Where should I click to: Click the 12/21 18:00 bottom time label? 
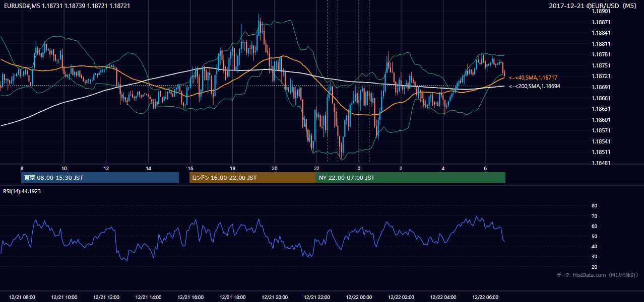(232, 297)
